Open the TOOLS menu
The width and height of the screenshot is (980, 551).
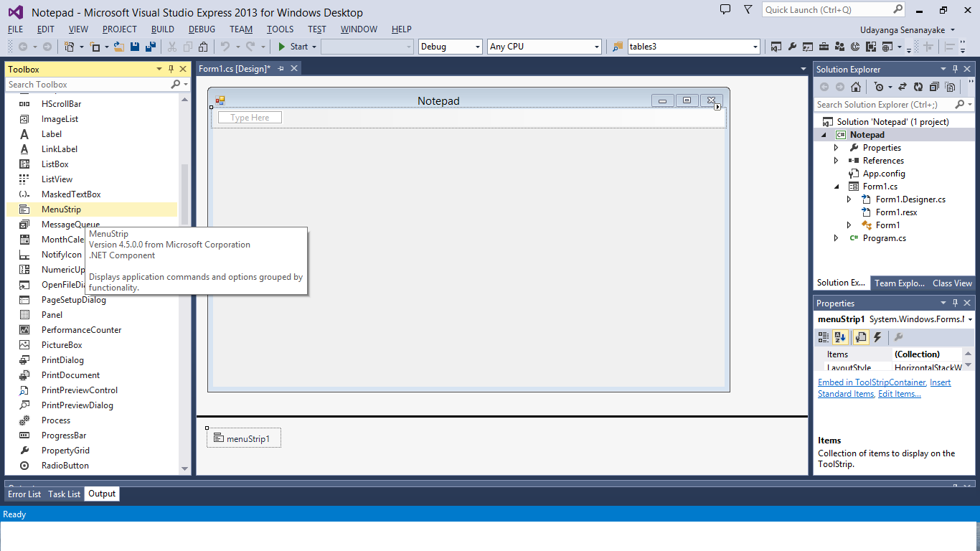(x=281, y=29)
